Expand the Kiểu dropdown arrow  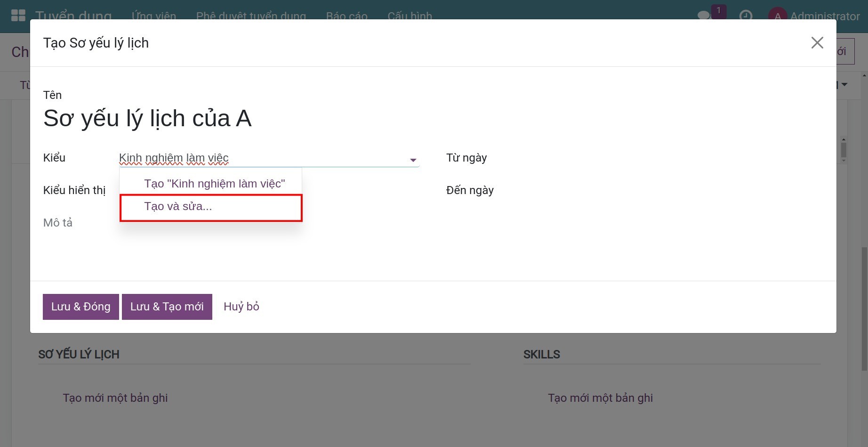click(413, 160)
